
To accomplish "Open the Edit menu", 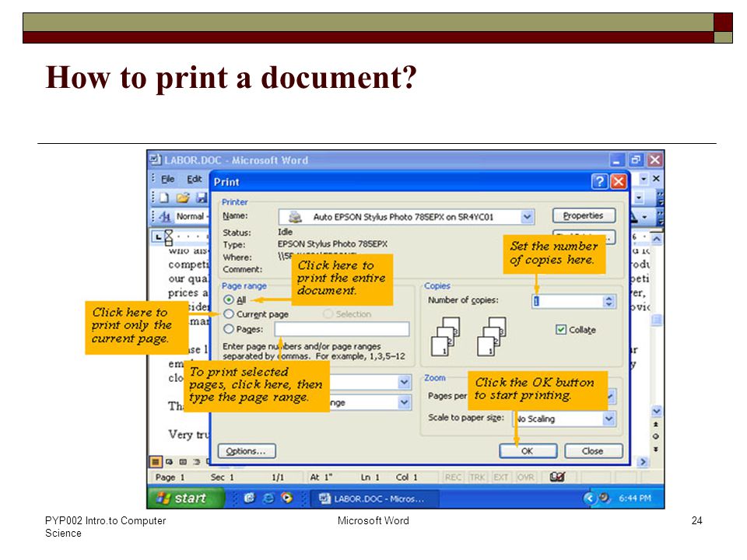I will point(194,179).
